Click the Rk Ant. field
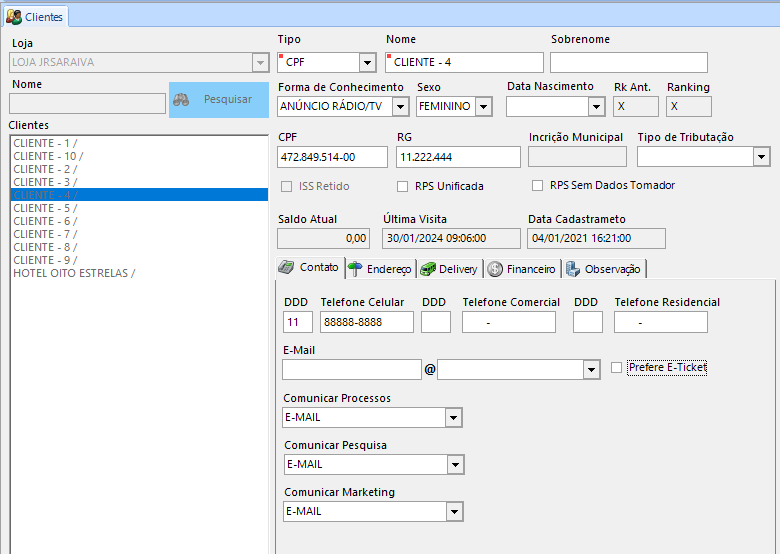This screenshot has width=780, height=554. pos(636,106)
